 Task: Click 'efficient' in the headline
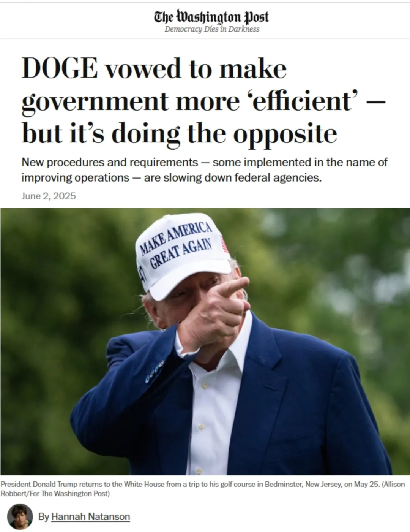click(x=303, y=101)
